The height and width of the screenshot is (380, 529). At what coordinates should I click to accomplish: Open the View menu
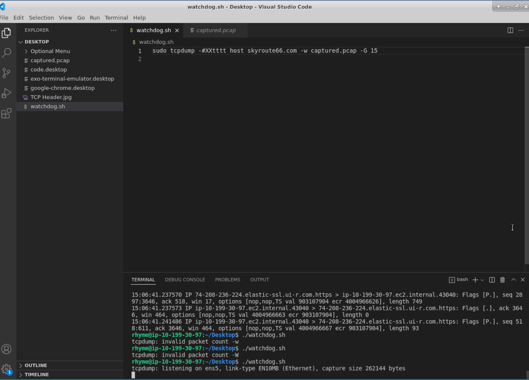point(65,18)
